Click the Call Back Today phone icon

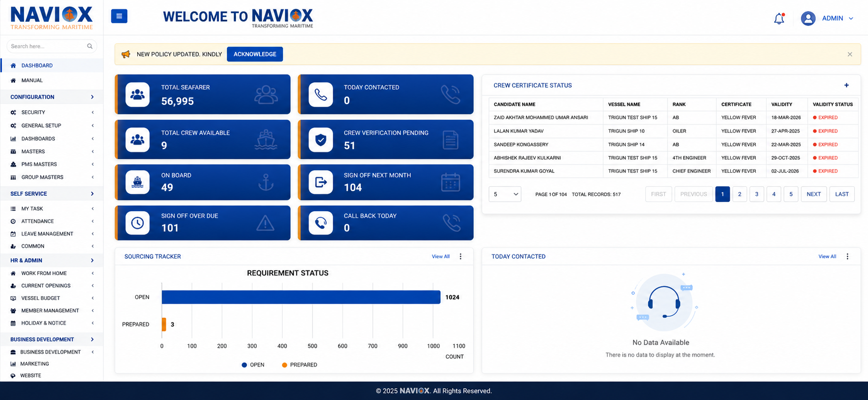(321, 223)
